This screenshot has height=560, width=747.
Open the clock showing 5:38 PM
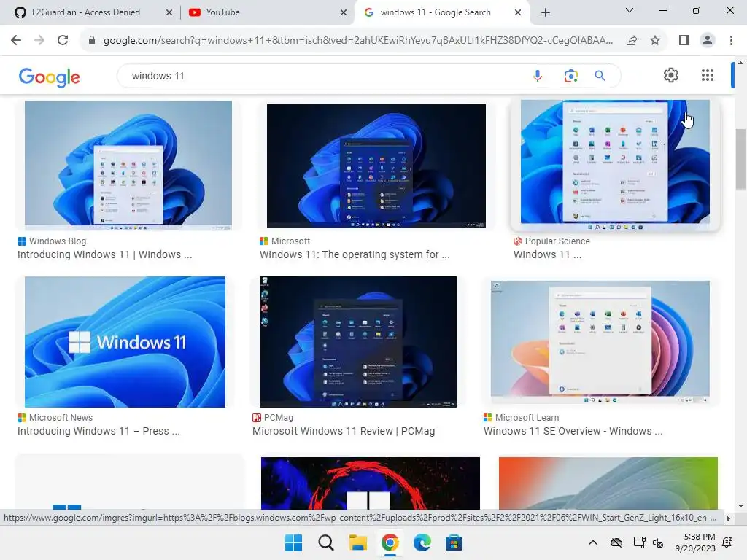click(695, 542)
